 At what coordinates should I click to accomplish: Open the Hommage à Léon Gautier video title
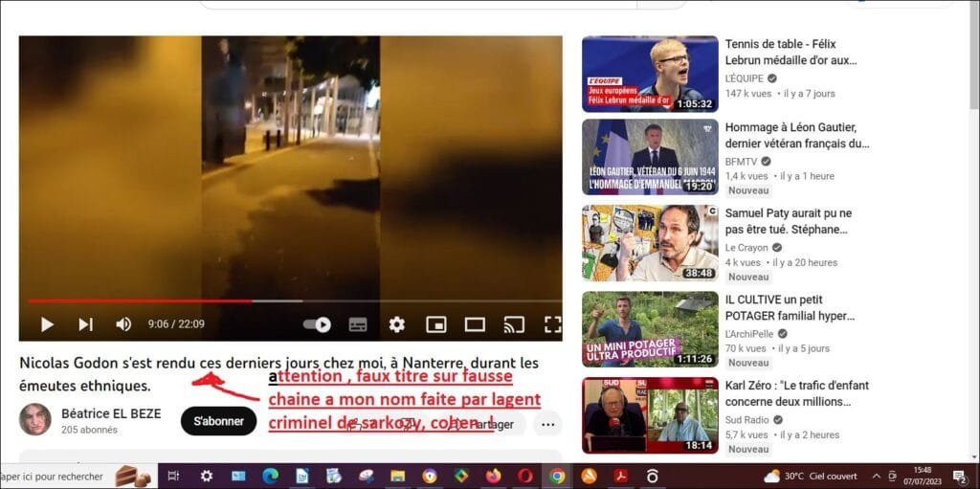796,135
